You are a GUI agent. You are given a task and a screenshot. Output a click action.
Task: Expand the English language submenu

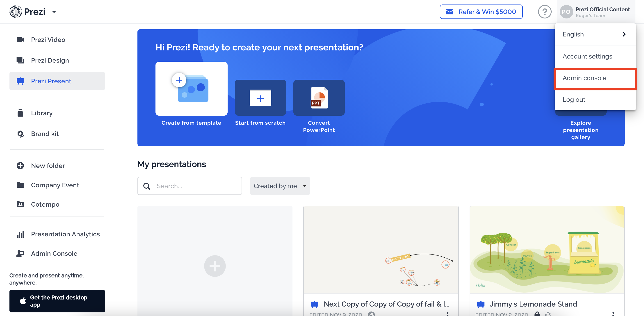595,34
